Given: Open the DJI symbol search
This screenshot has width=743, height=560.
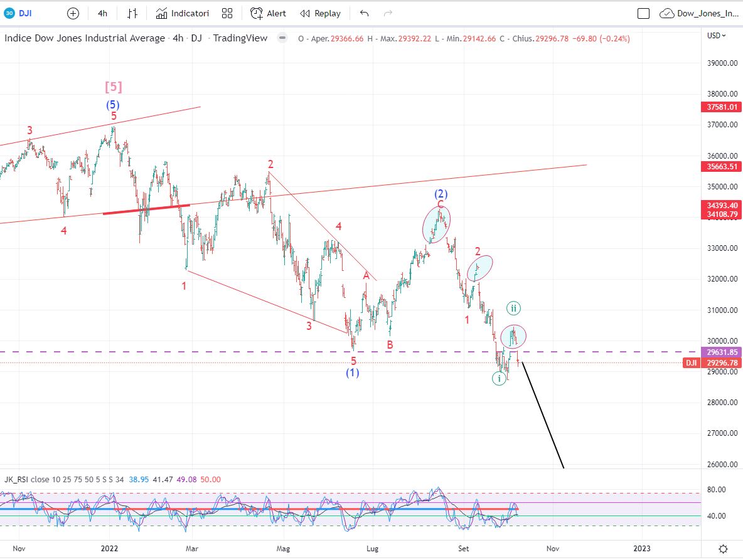Looking at the screenshot, I should pyautogui.click(x=18, y=13).
